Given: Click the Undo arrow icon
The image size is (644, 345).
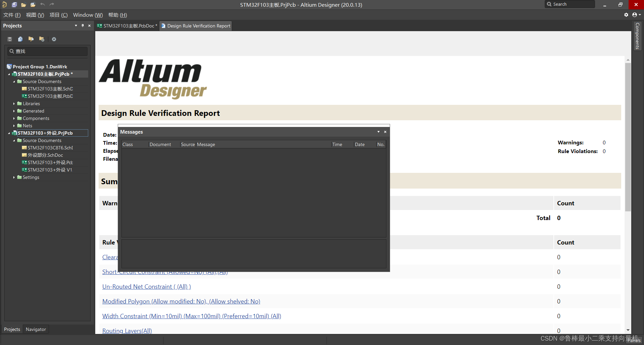Looking at the screenshot, I should (x=43, y=4).
